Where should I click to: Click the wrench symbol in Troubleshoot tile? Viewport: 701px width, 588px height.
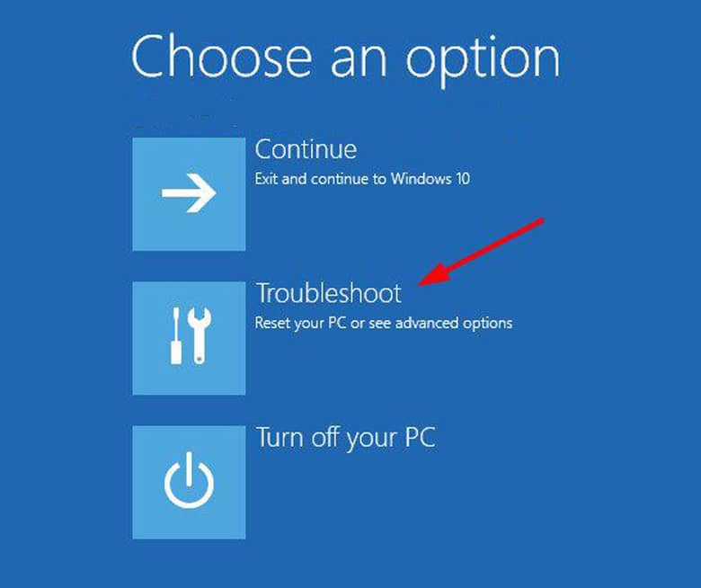click(200, 335)
